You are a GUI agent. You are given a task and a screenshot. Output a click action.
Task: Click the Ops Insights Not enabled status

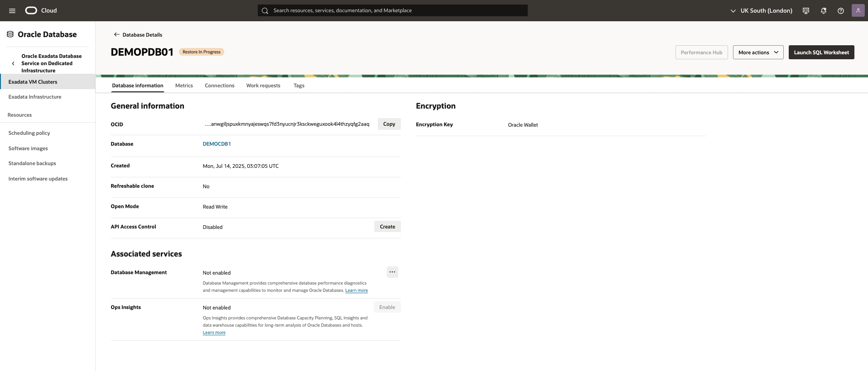tap(217, 308)
